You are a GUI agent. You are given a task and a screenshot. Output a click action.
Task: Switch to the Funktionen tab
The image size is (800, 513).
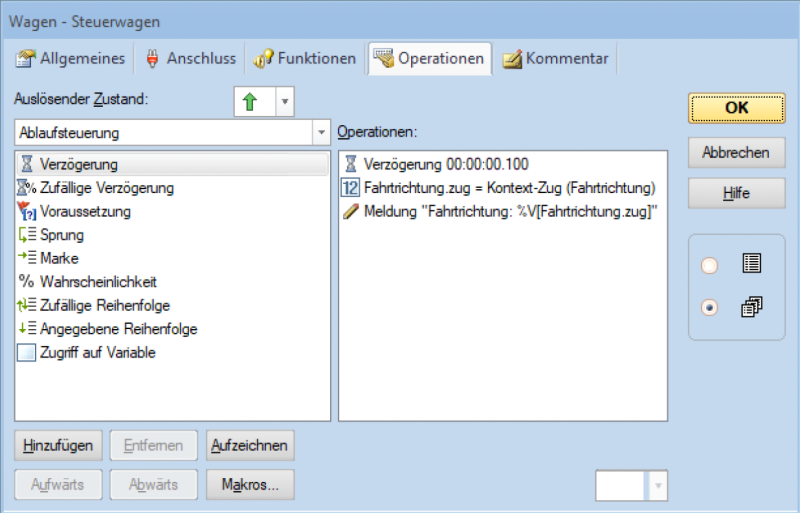click(306, 59)
